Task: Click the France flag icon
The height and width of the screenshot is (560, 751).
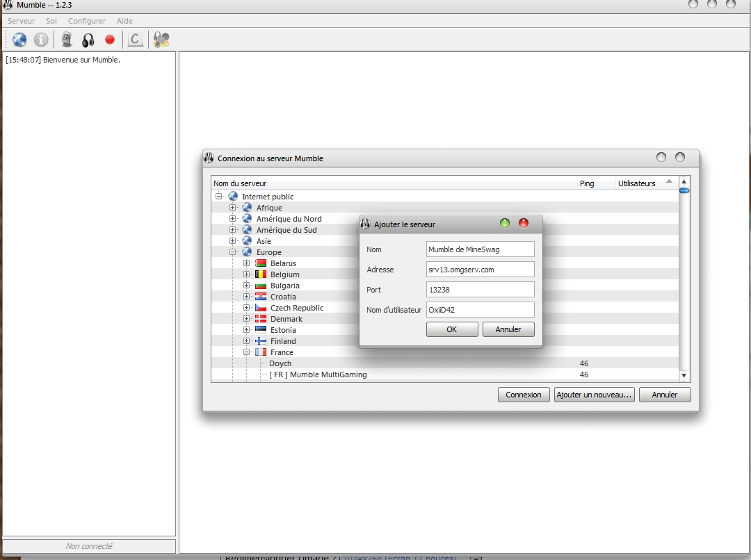Action: click(261, 352)
